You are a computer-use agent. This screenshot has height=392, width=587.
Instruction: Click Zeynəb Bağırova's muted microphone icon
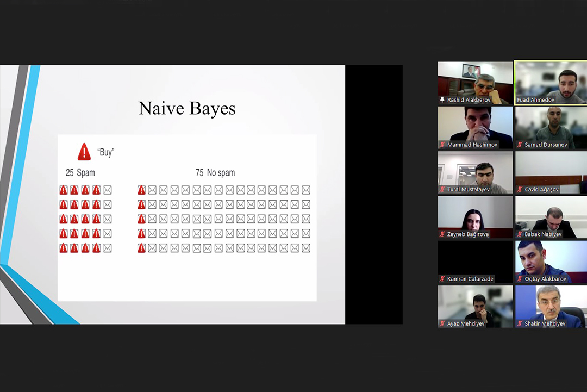coord(442,234)
